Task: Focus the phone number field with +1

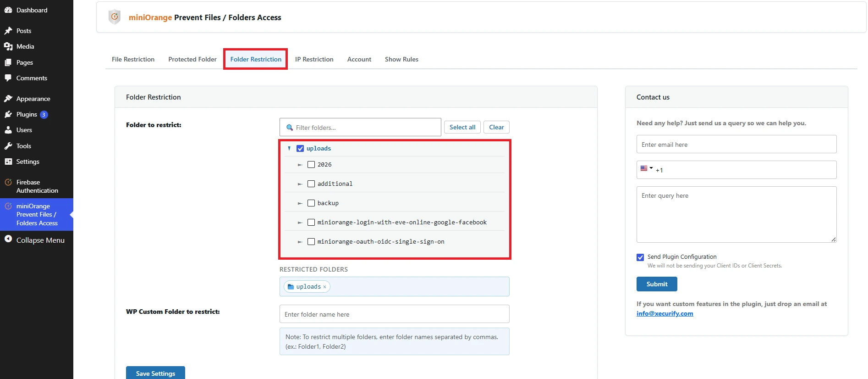Action: [x=736, y=170]
